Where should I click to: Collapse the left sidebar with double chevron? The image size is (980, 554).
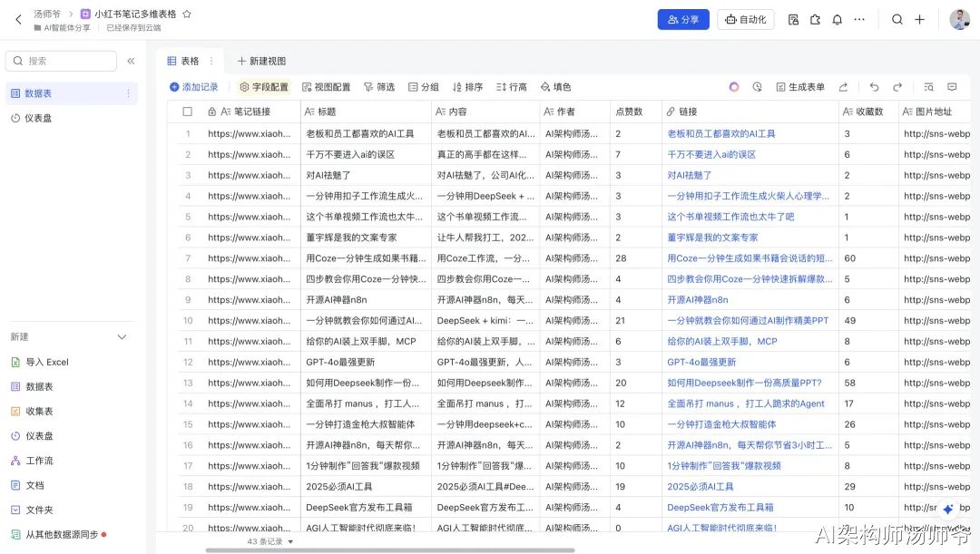click(x=131, y=62)
